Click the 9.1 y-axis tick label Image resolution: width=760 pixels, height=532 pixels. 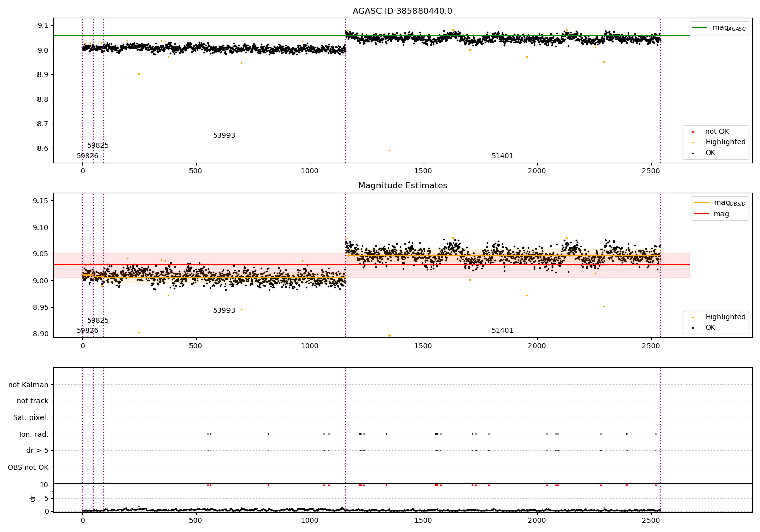[x=43, y=25]
